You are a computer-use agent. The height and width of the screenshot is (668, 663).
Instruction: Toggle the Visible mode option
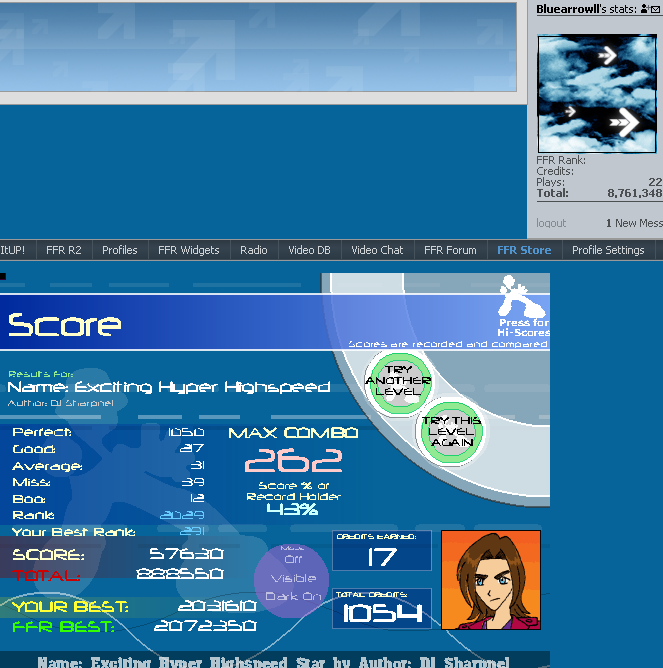click(x=292, y=578)
